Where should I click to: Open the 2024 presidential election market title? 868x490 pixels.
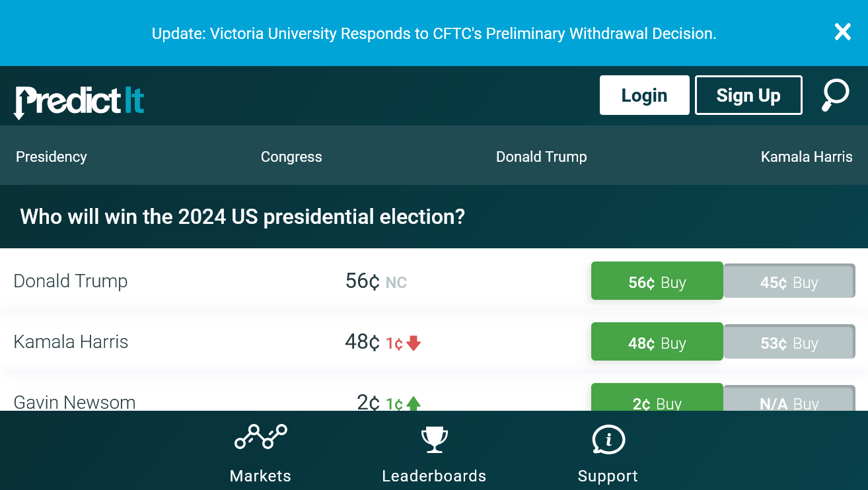(x=242, y=217)
